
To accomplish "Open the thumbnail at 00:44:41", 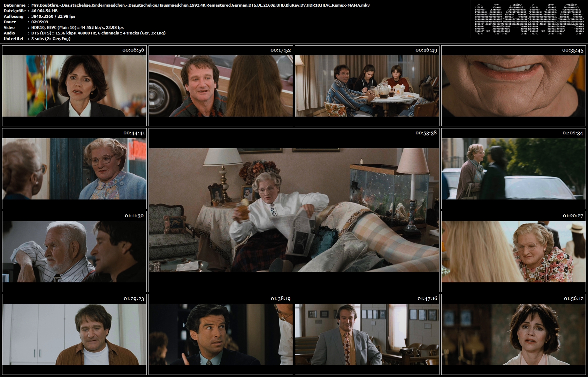I will [74, 168].
